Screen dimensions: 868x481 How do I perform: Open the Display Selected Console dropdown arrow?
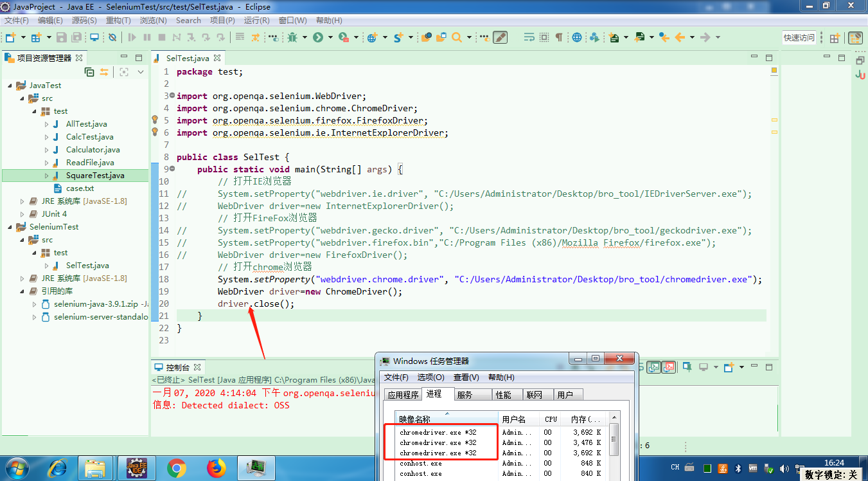(x=716, y=367)
